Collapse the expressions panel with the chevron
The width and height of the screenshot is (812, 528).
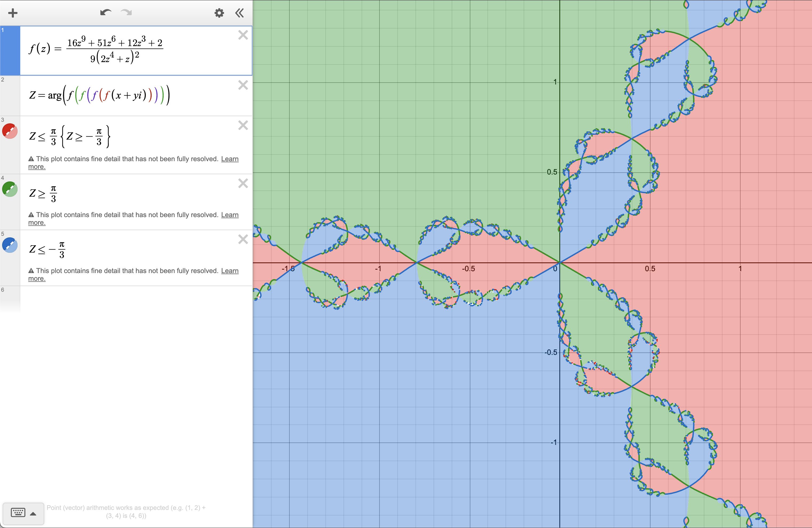point(240,13)
